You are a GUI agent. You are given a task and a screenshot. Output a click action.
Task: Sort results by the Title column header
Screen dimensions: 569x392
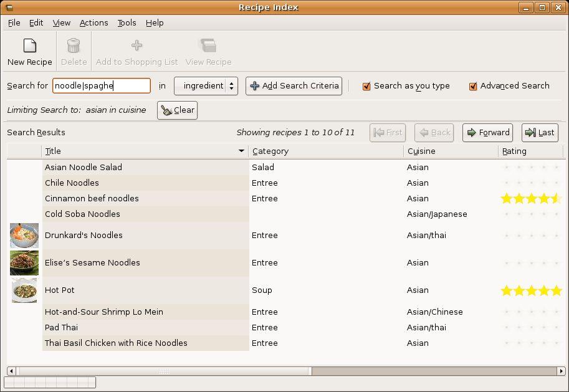[145, 151]
